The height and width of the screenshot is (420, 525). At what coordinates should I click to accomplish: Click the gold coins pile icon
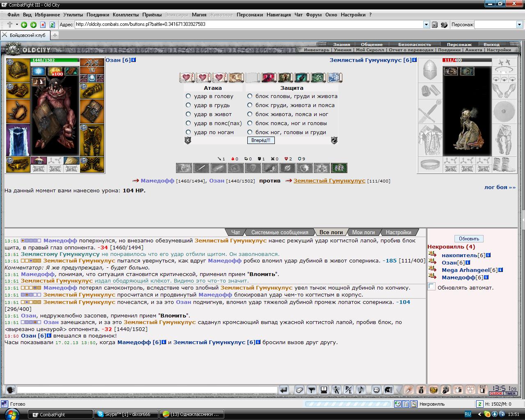tap(433, 390)
